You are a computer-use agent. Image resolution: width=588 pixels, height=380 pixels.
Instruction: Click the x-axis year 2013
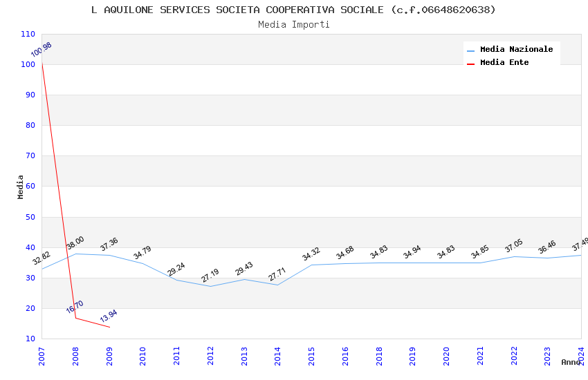pyautogui.click(x=244, y=356)
